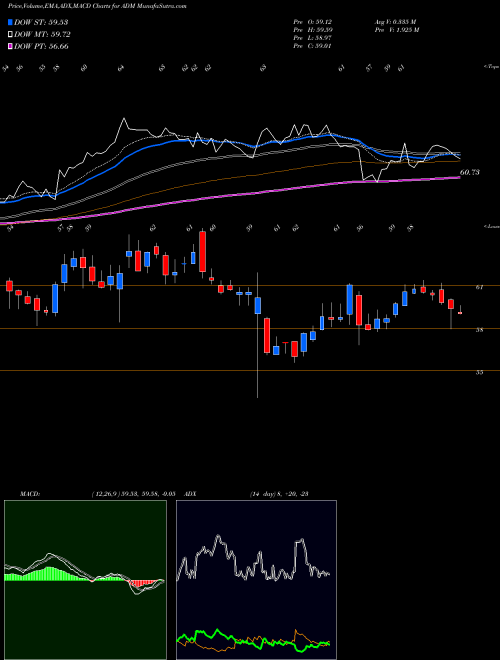500x660 pixels.
Task: Click the 'Pre O: 59.12' value
Action: pos(313,21)
